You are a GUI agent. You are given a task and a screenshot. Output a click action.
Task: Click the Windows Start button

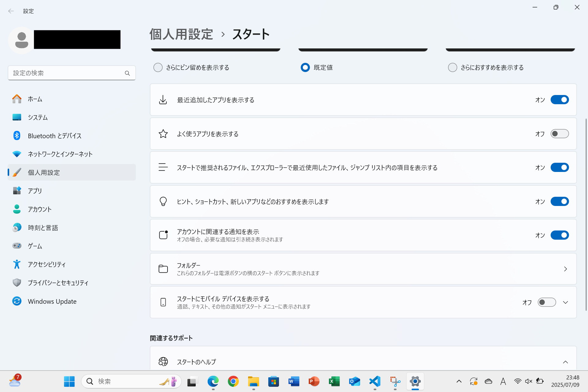coord(69,382)
